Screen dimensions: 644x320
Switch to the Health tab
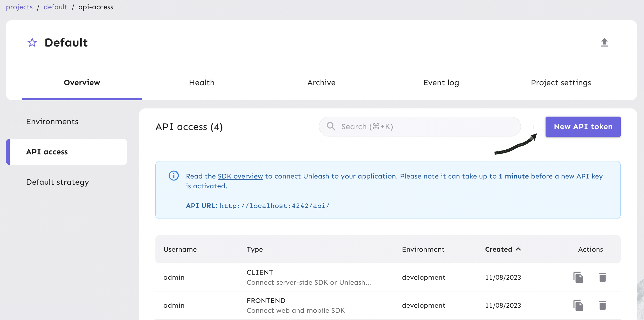click(x=202, y=82)
